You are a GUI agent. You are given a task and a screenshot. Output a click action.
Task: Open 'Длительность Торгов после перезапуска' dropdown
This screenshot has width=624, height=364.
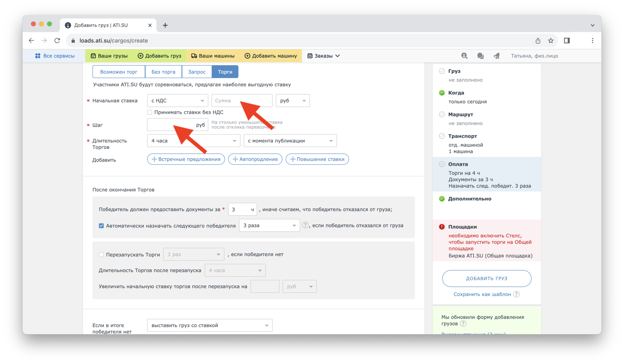coord(235,270)
